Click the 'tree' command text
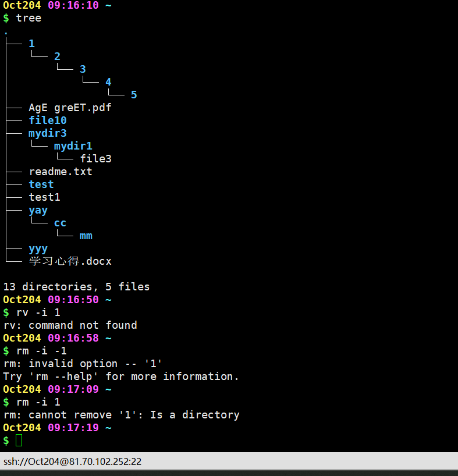The height and width of the screenshot is (476, 458). 29,18
